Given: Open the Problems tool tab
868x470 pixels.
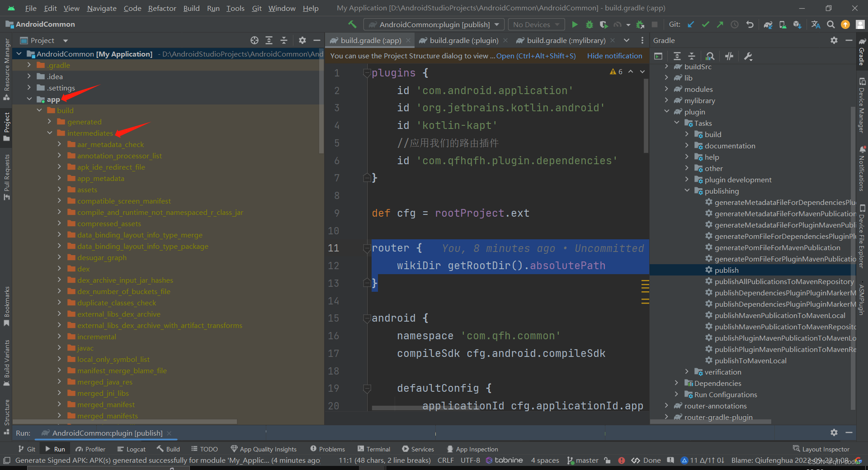Looking at the screenshot, I should pyautogui.click(x=328, y=449).
